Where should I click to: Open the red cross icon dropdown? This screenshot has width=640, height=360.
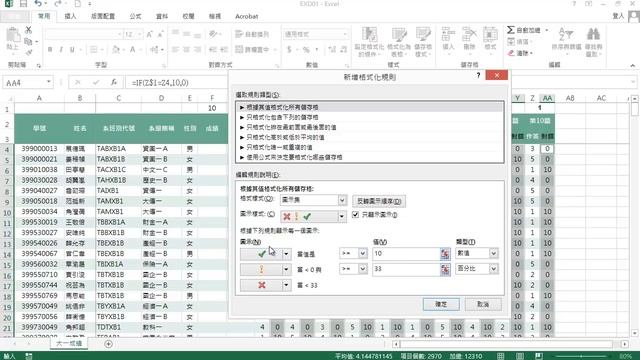[x=286, y=285]
